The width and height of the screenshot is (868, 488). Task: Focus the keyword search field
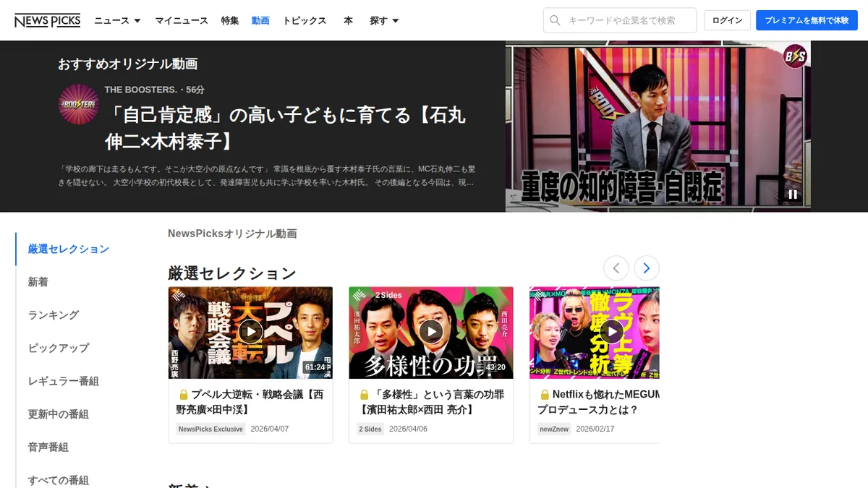click(x=620, y=20)
